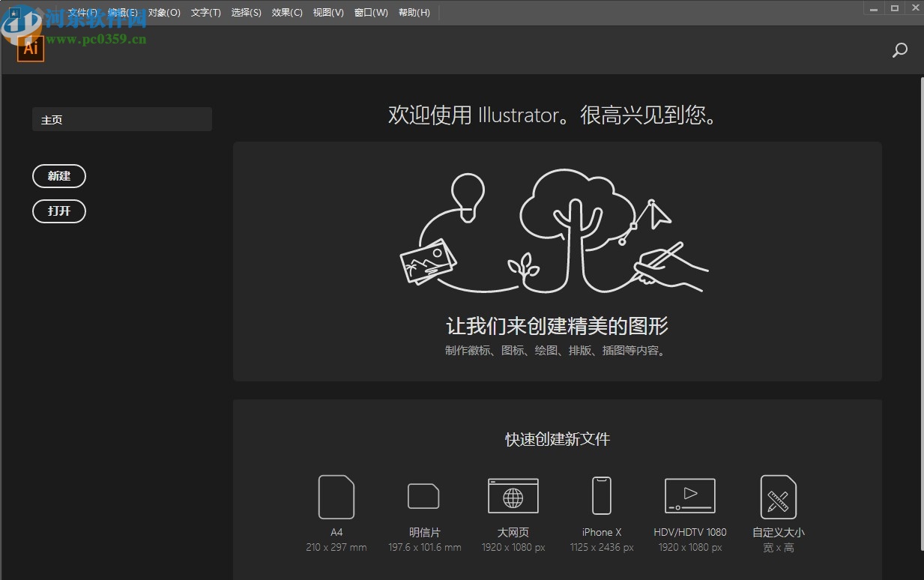
Task: Open the 窗口(W) menu
Action: pyautogui.click(x=370, y=12)
